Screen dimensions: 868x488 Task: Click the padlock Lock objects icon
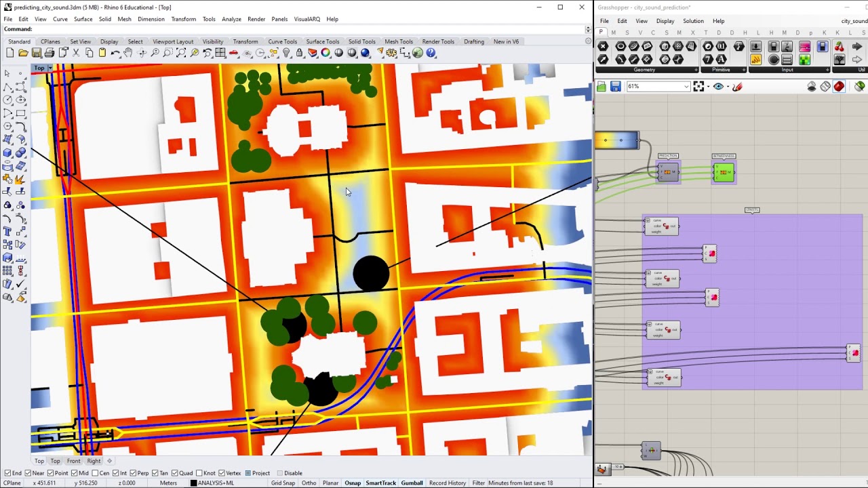(299, 53)
